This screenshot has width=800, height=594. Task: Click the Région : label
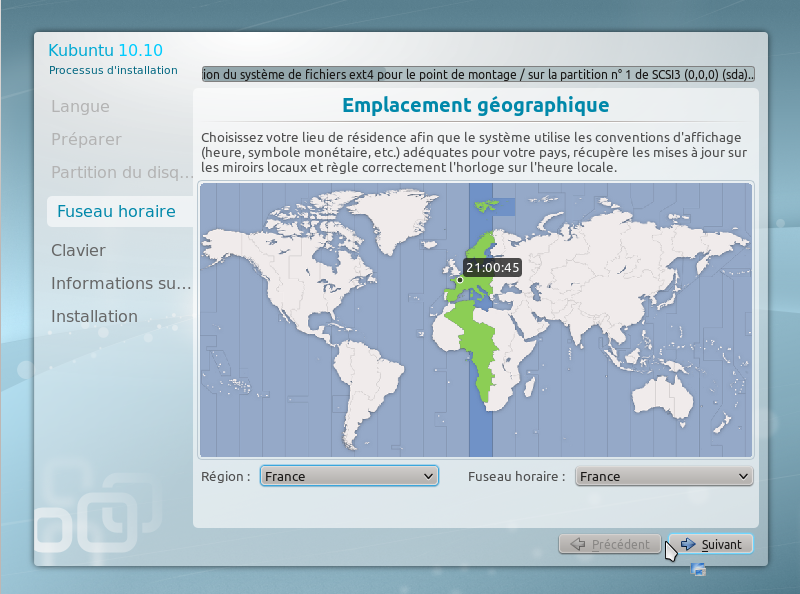click(x=226, y=477)
